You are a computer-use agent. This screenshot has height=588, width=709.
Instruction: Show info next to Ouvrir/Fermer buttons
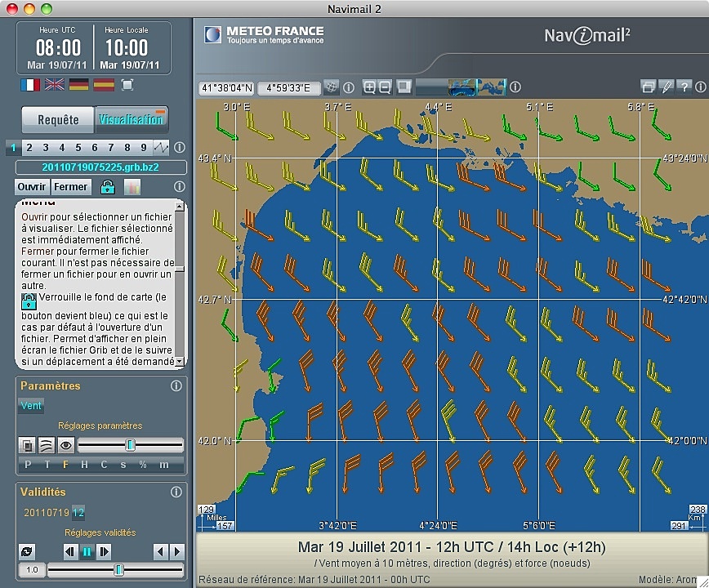[180, 186]
